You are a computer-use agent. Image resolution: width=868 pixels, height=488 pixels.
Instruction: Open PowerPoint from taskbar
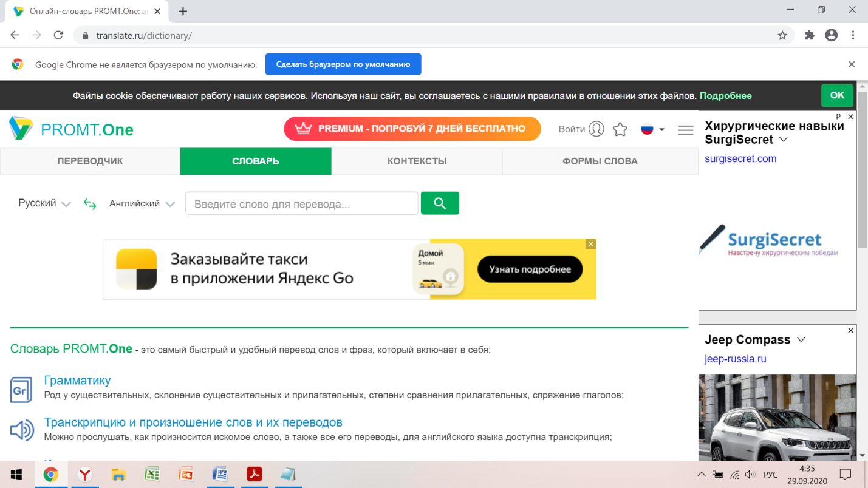(x=186, y=474)
